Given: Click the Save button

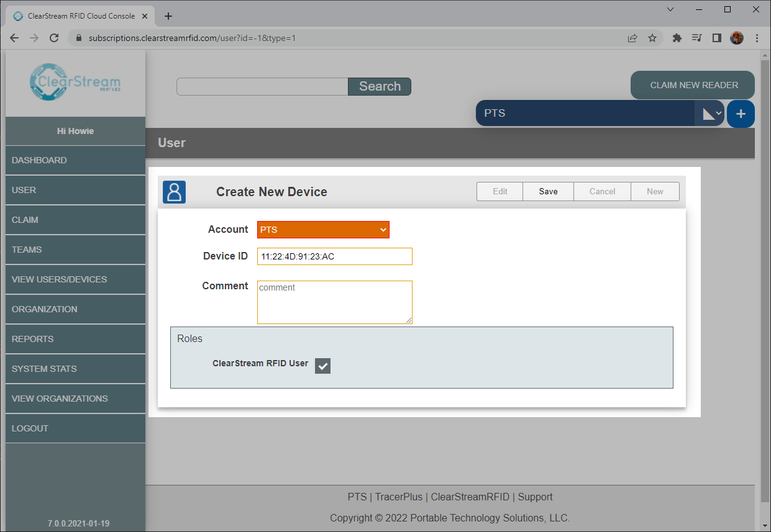Looking at the screenshot, I should (548, 191).
